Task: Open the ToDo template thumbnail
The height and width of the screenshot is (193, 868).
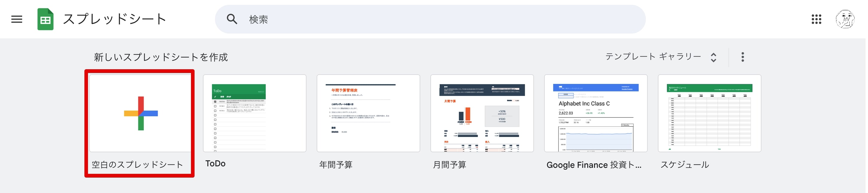Action: pos(255,113)
